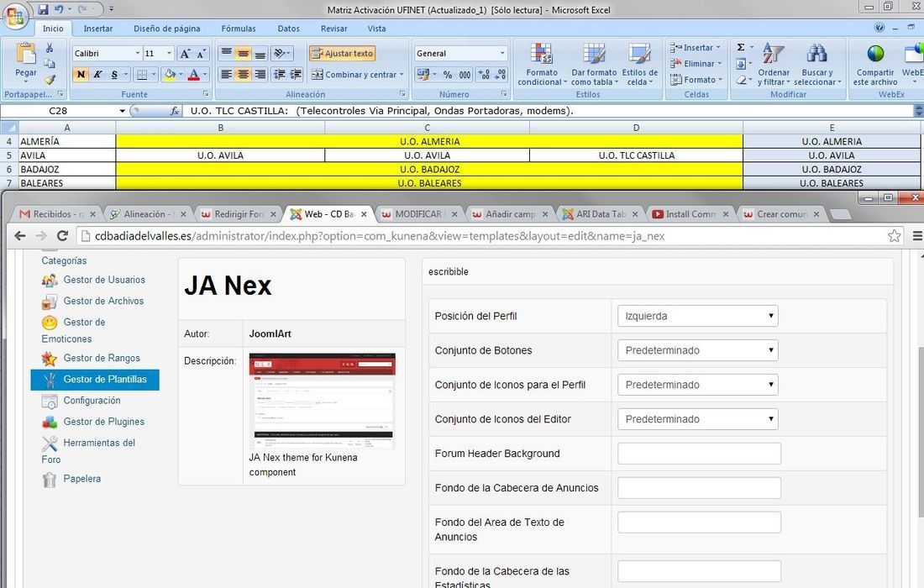Open Conjunto de Iconos del Editor dropdown
The width and height of the screenshot is (924, 588).
(x=698, y=419)
